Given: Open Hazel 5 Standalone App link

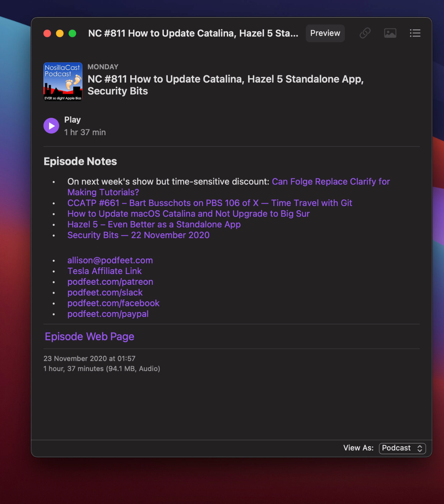Looking at the screenshot, I should (x=154, y=224).
